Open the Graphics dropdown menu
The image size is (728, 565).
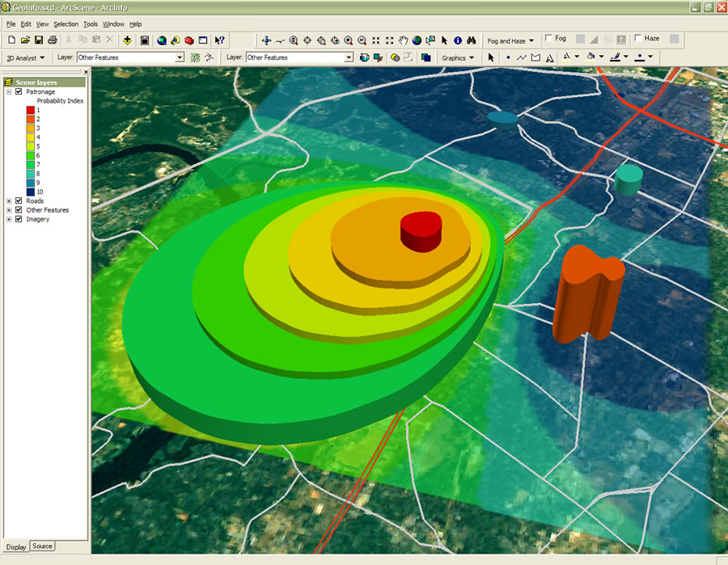pos(458,58)
